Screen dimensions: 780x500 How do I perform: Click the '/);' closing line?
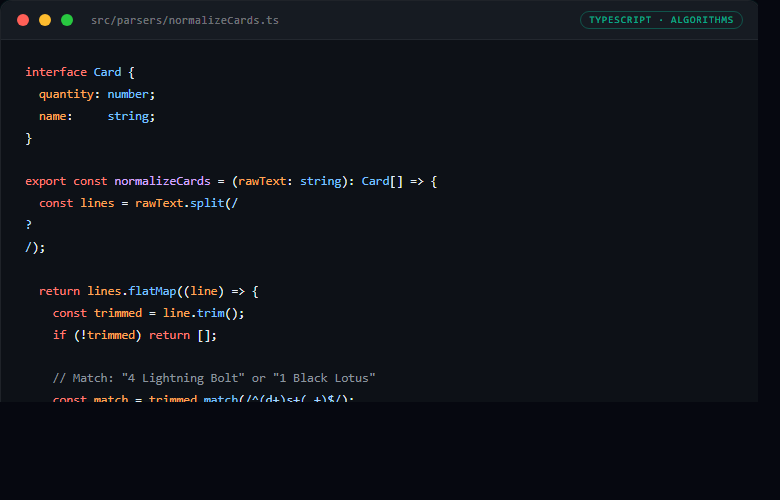[35, 247]
